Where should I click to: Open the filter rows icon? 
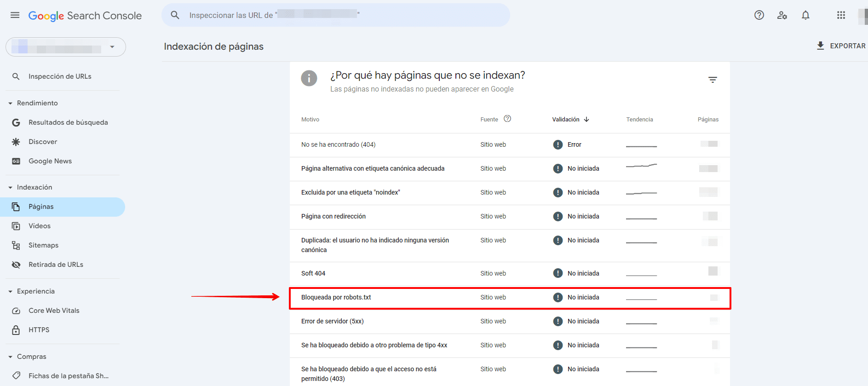click(713, 80)
